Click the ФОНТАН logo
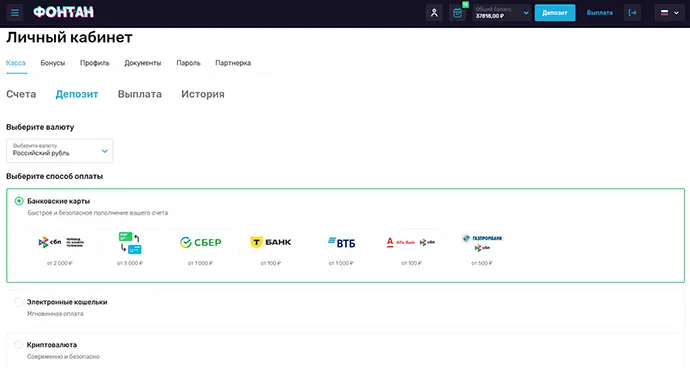Screen dimensions: 690x371 point(63,12)
